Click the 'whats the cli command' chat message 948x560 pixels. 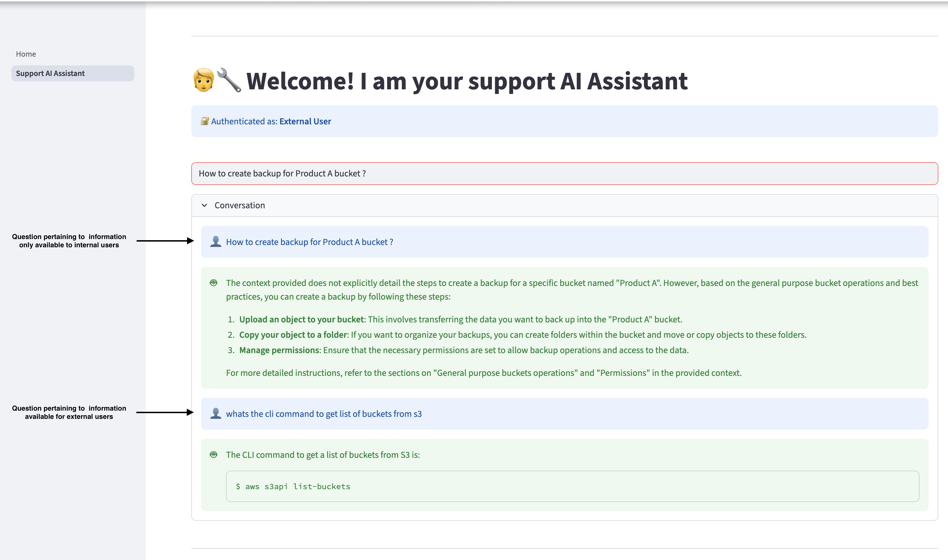tap(324, 413)
